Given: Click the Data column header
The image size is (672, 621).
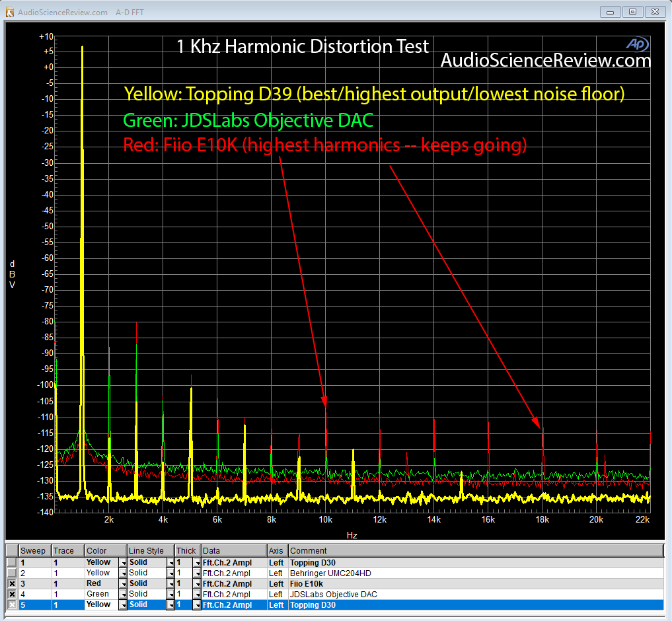Looking at the screenshot, I should (x=234, y=551).
